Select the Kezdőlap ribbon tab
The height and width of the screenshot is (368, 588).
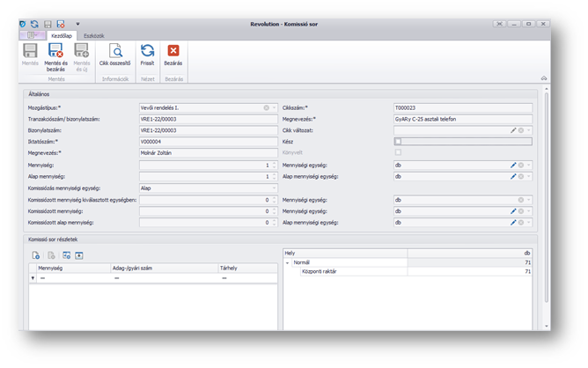pos(61,36)
